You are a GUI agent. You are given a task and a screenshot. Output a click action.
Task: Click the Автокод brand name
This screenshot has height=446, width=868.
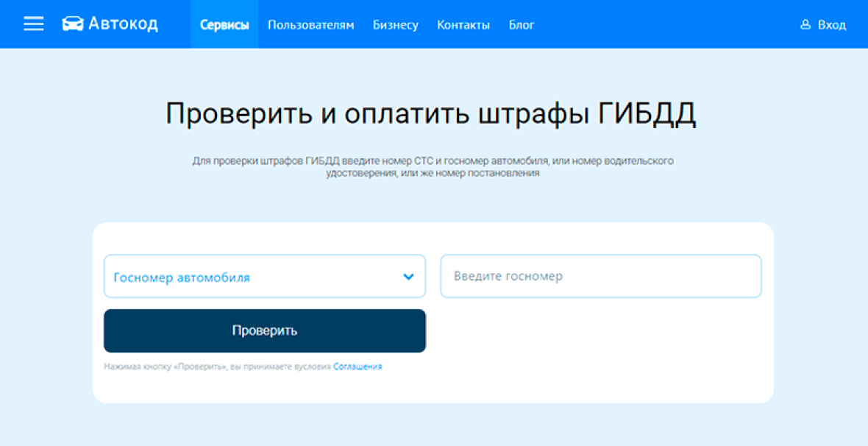click(x=123, y=24)
